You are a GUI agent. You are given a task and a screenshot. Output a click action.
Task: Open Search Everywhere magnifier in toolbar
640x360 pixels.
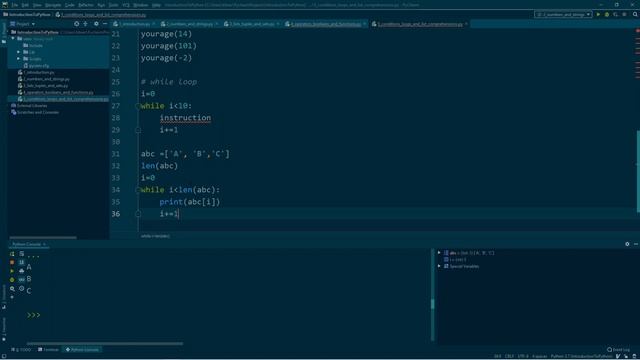(x=635, y=14)
